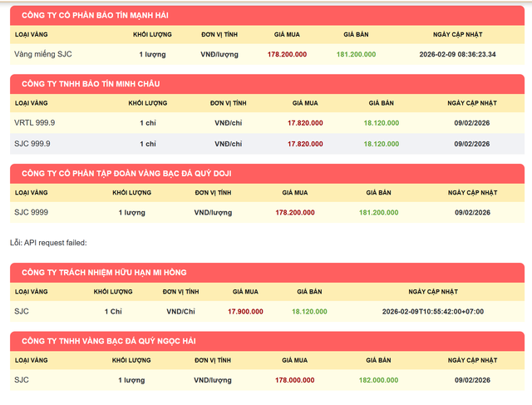Click the API request failed error message

click(x=48, y=243)
